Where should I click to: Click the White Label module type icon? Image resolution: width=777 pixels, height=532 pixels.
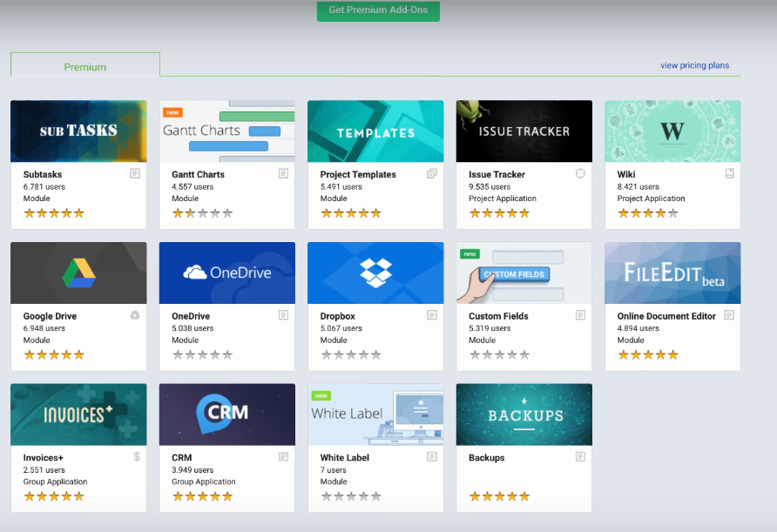click(432, 457)
